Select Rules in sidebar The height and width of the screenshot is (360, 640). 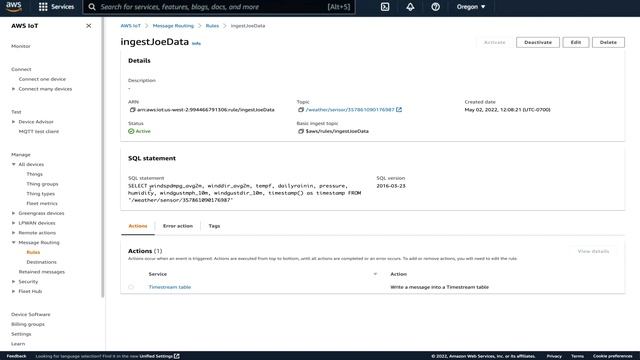click(x=33, y=252)
